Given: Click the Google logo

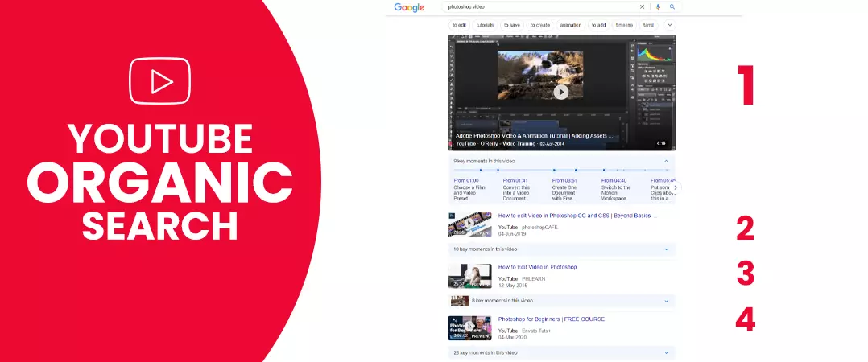Looking at the screenshot, I should point(409,7).
